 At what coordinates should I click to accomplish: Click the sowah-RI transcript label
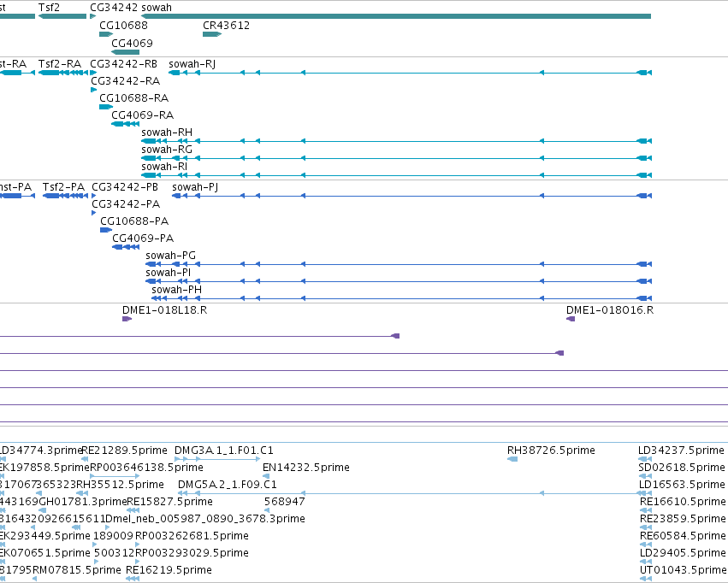[x=164, y=166]
